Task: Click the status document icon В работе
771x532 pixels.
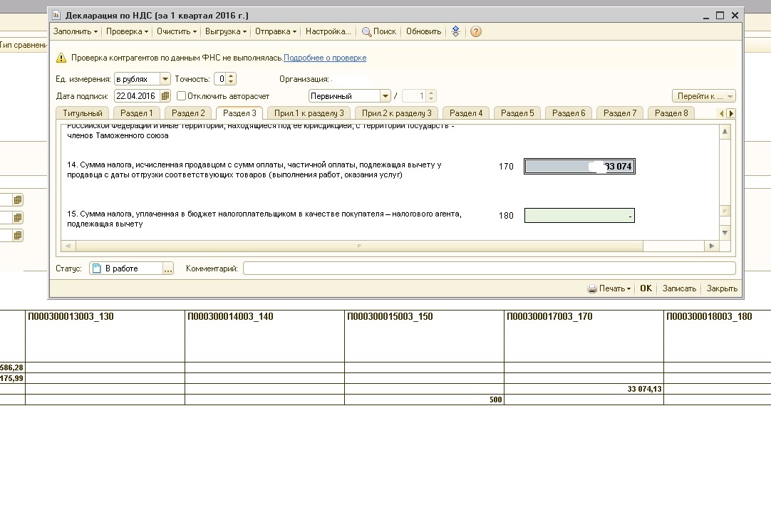Action: [x=97, y=268]
